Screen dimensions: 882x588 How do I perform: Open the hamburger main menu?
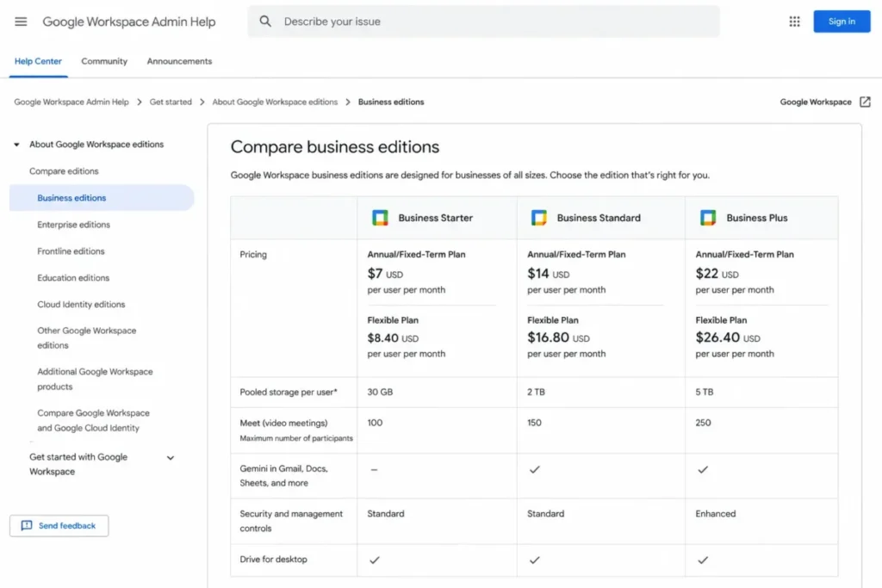21,22
